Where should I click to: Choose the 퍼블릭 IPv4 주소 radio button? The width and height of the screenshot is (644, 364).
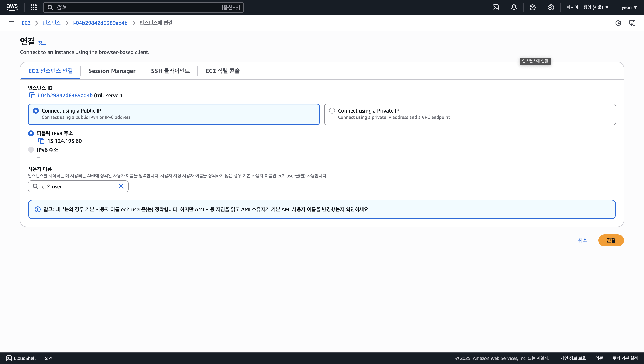pyautogui.click(x=31, y=134)
